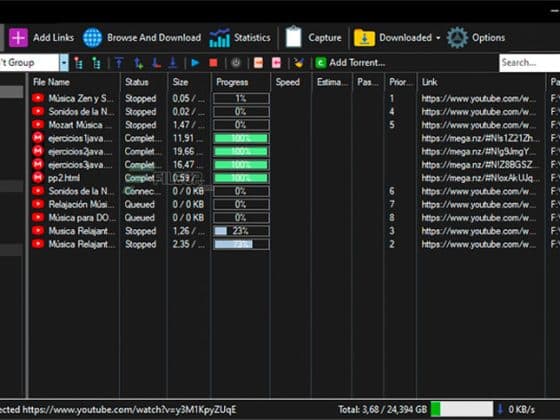Click the move up arrow icon

coord(139,63)
